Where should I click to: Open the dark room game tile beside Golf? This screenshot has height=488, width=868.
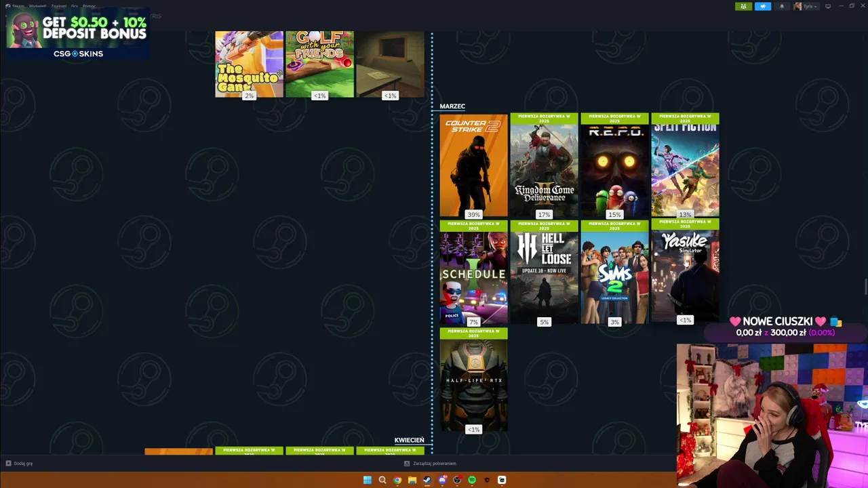(390, 64)
